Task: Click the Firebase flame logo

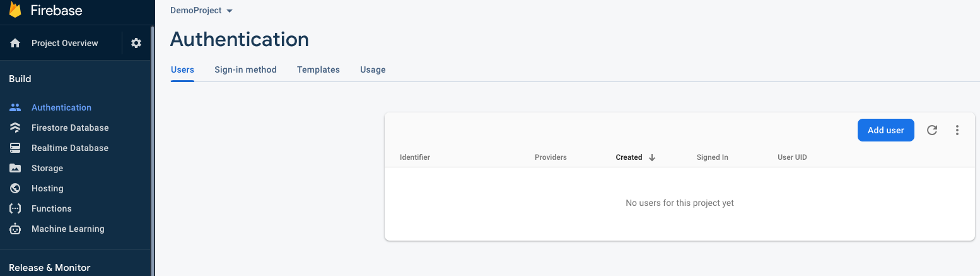Action: point(15,10)
